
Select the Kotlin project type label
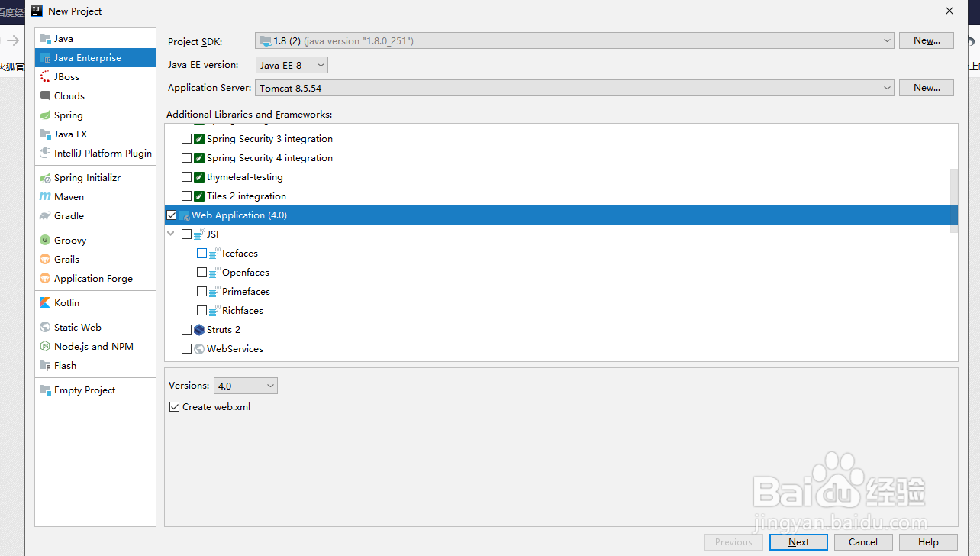tap(66, 303)
